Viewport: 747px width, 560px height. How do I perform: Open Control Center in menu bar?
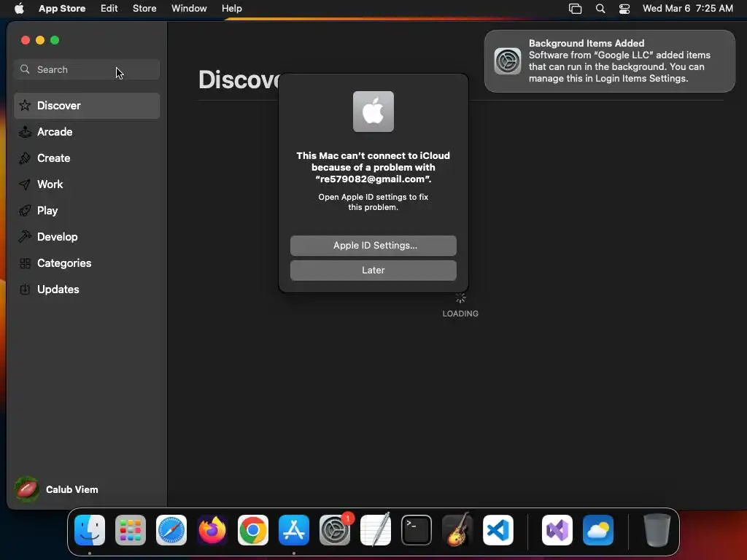(x=624, y=9)
